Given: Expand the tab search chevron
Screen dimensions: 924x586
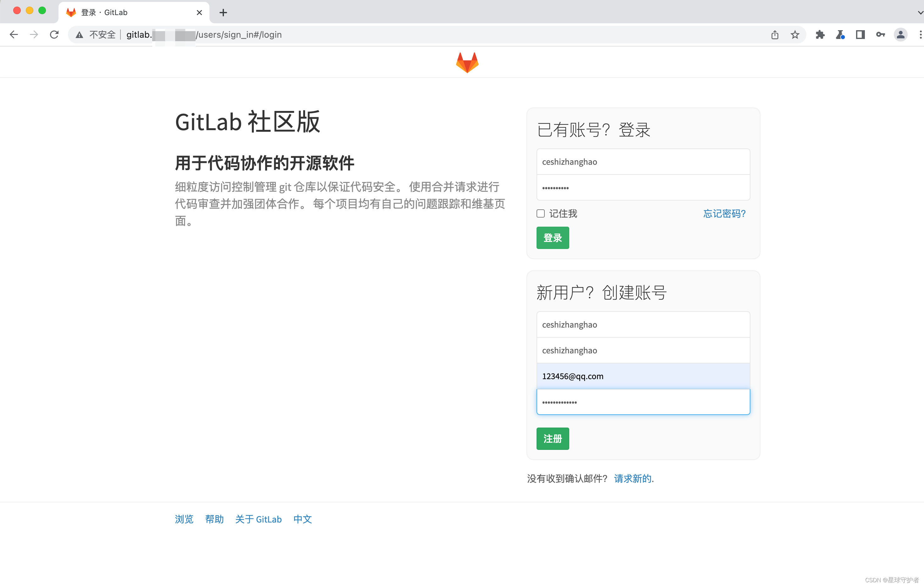Looking at the screenshot, I should pos(920,13).
